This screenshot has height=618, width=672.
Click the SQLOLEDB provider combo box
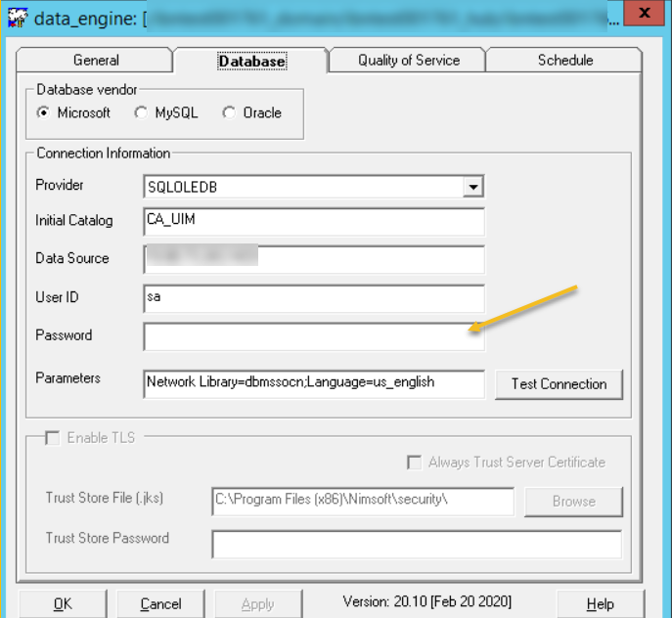coord(314,187)
